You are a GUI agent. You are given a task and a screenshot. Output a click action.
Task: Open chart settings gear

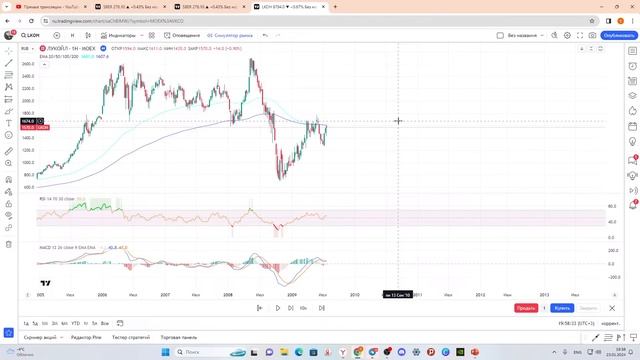click(x=567, y=36)
